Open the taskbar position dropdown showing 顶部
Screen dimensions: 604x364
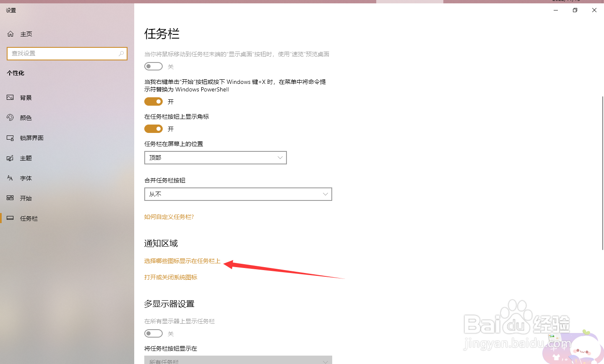tap(215, 157)
